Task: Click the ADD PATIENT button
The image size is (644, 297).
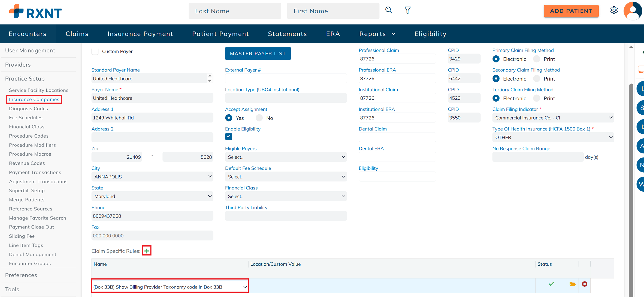Action: (x=571, y=11)
